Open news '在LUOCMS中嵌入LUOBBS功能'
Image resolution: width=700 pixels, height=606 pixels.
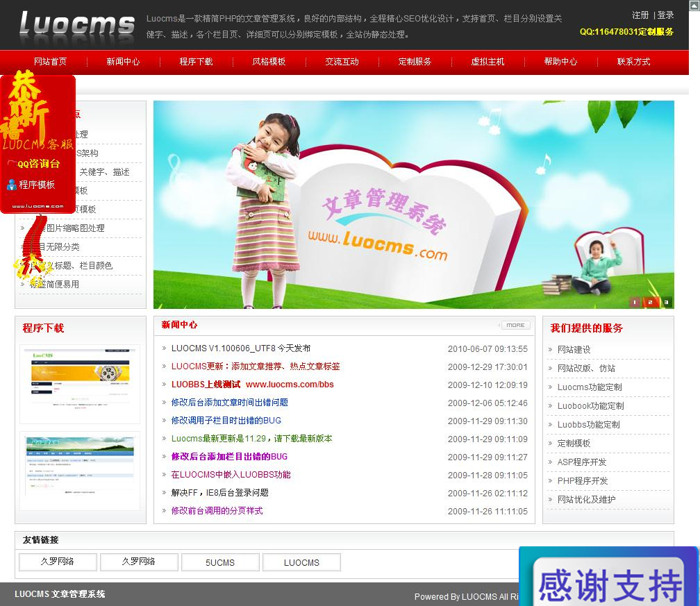coord(231,475)
